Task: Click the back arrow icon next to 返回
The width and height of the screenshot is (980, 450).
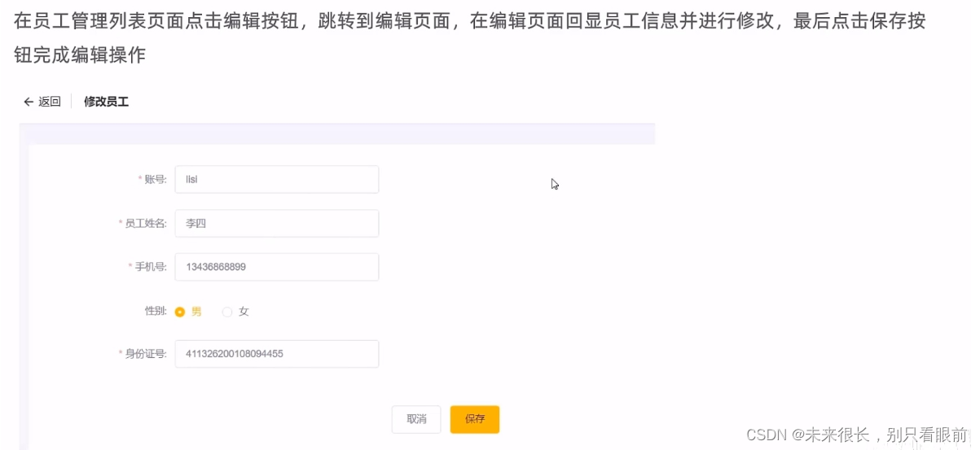Action: click(x=29, y=102)
